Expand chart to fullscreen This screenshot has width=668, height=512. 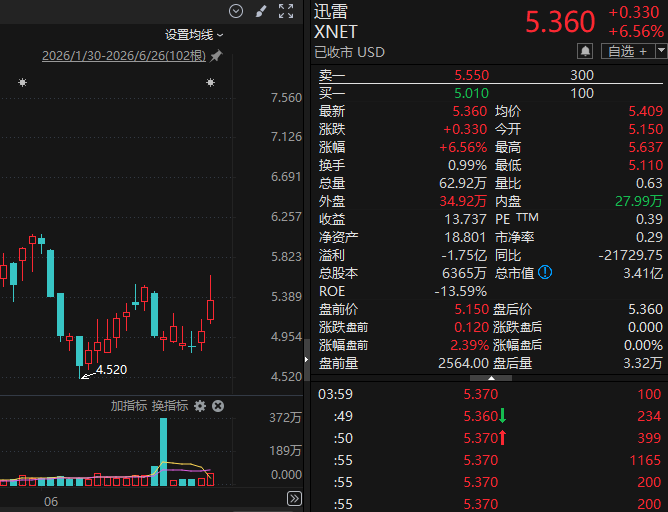point(286,11)
